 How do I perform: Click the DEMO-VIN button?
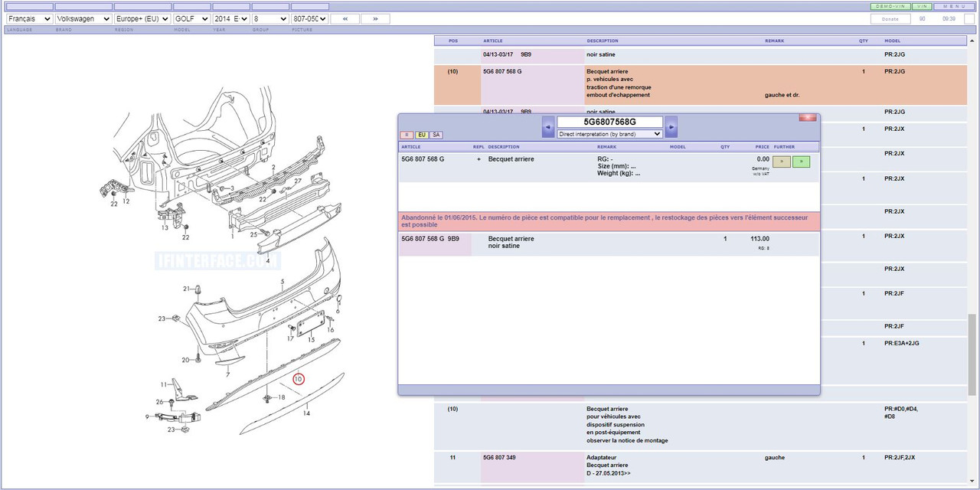point(890,6)
